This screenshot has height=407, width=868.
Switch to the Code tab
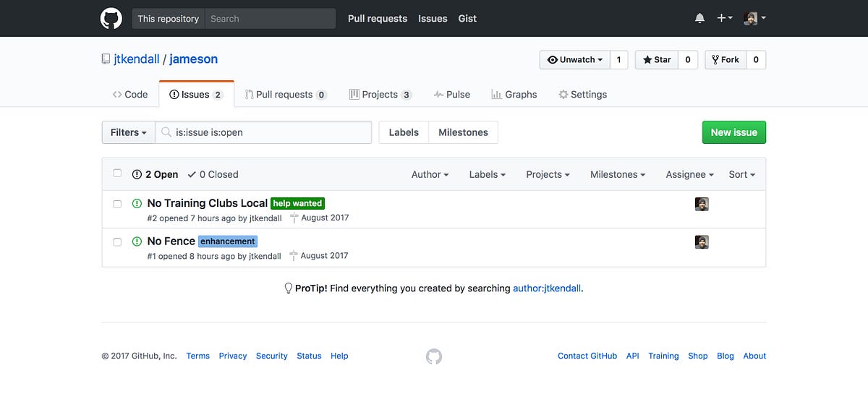[x=130, y=95]
